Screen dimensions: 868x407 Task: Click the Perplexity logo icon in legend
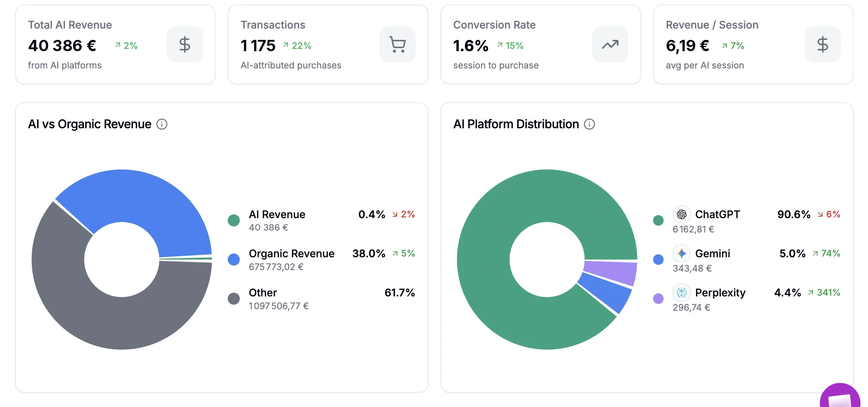tap(682, 293)
